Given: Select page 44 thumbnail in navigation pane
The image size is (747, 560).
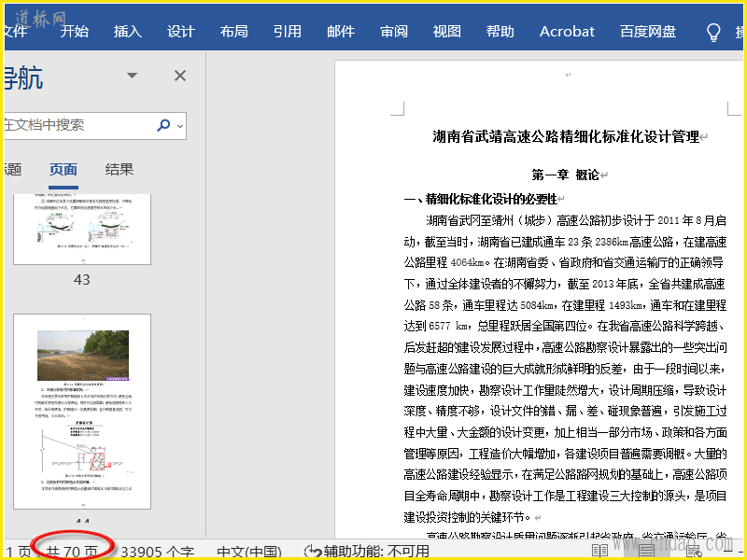Looking at the screenshot, I should 82,411.
